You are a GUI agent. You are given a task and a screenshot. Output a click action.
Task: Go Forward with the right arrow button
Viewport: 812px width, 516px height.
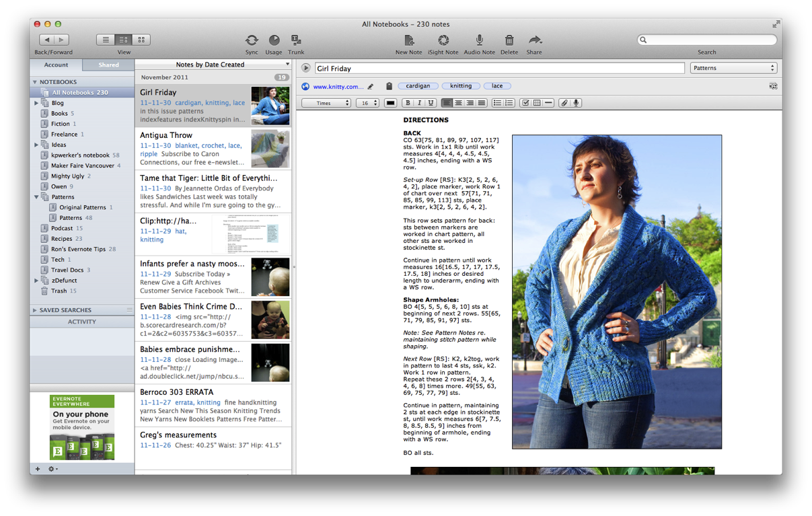[62, 40]
